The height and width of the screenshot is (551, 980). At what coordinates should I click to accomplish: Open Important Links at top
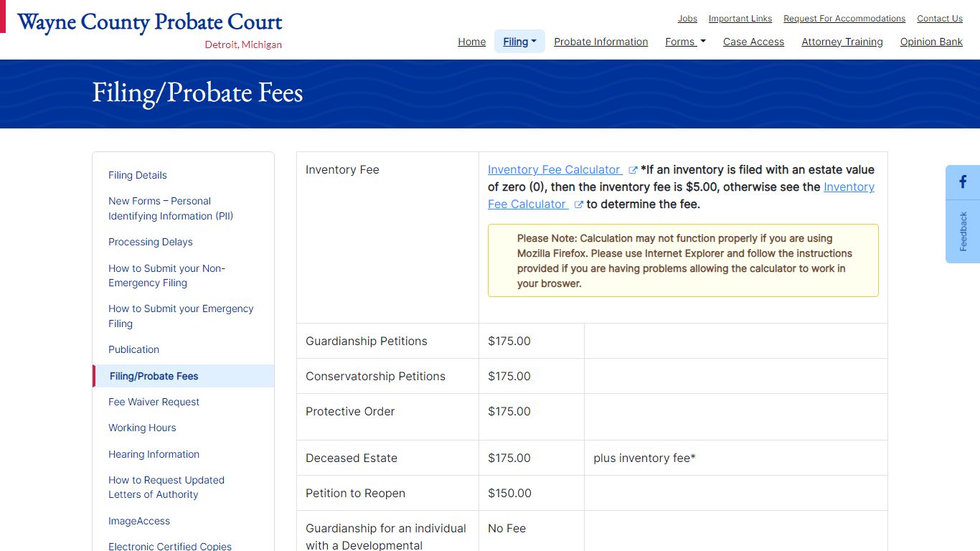[x=740, y=19]
